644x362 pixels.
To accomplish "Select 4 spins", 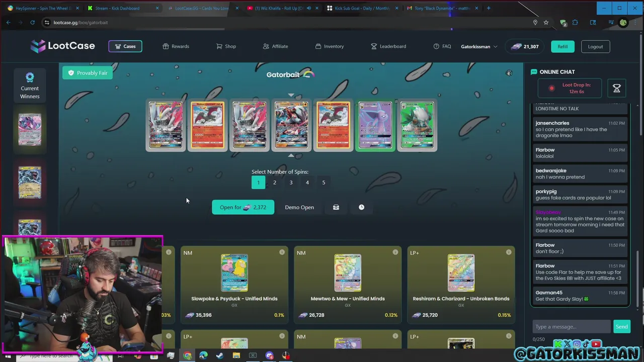I will 307,183.
